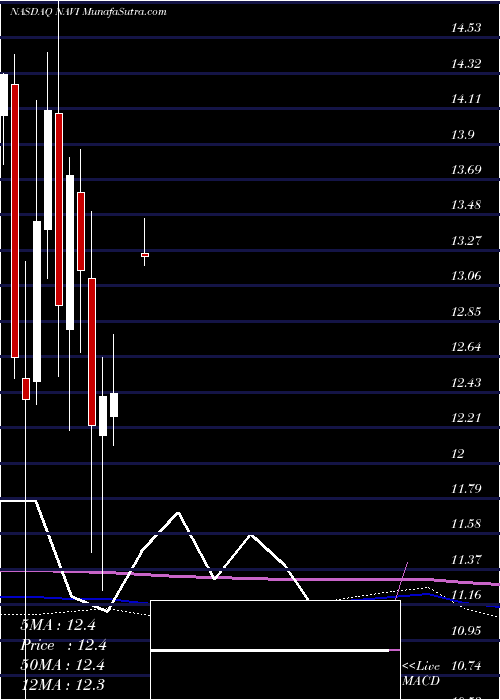Click the small red candlestick near 12.43
The width and height of the screenshot is (500, 700).
(x=26, y=389)
